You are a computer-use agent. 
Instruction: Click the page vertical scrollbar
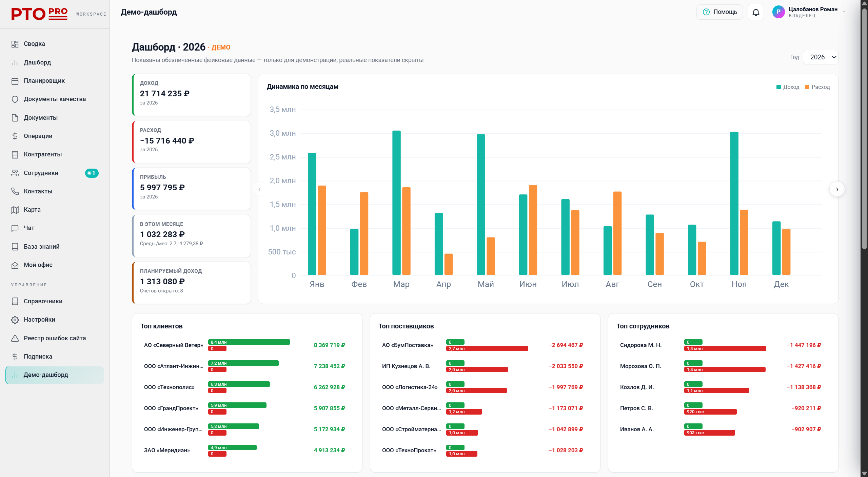coord(864,129)
